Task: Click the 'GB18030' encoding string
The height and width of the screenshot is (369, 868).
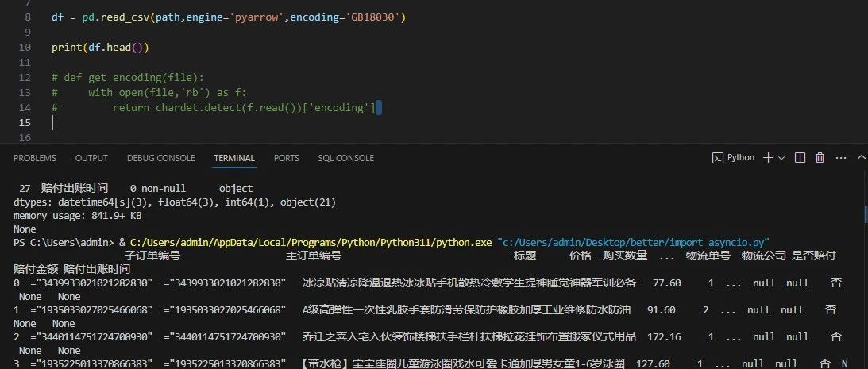Action: click(x=372, y=17)
